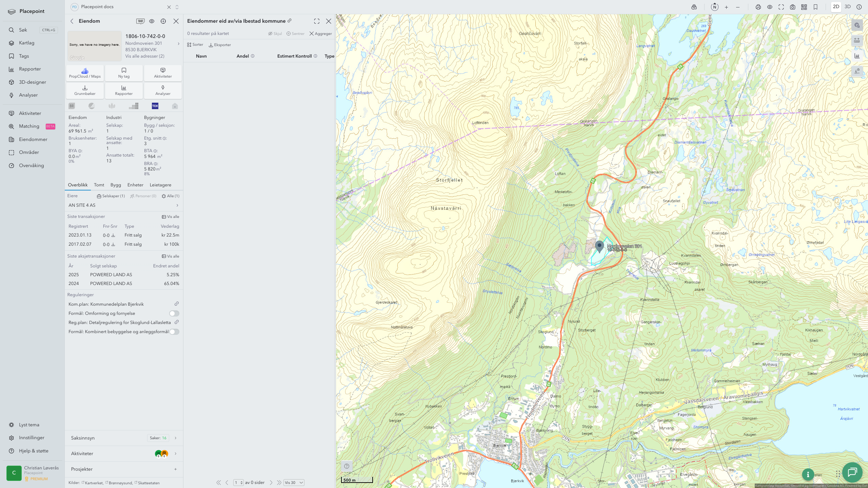
Task: Jump to last results page
Action: [x=279, y=483]
